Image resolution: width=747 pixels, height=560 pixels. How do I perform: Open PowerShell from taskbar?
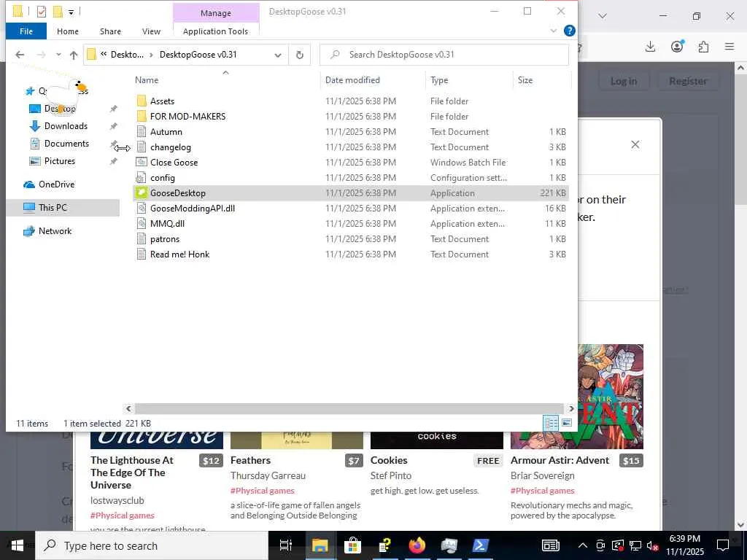[x=480, y=545]
